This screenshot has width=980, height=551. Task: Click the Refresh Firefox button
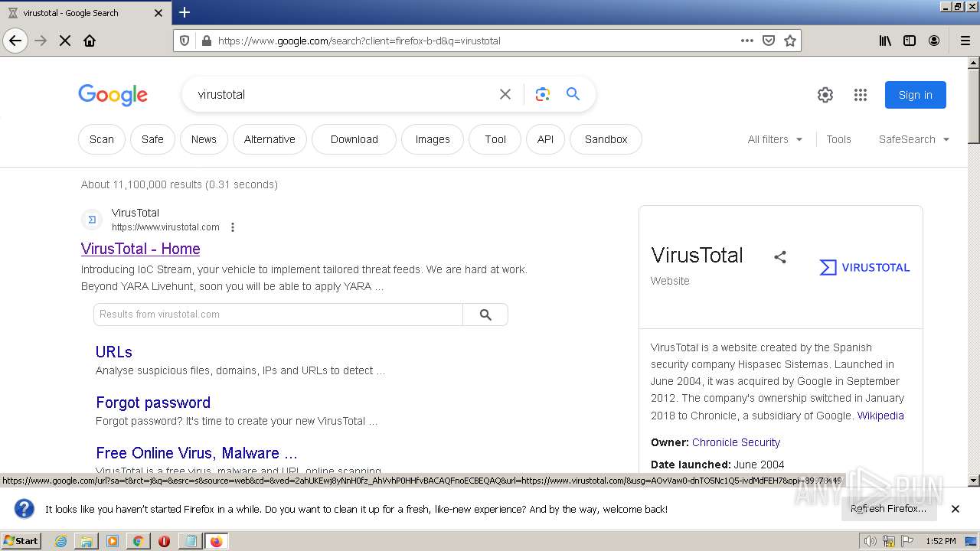888,509
